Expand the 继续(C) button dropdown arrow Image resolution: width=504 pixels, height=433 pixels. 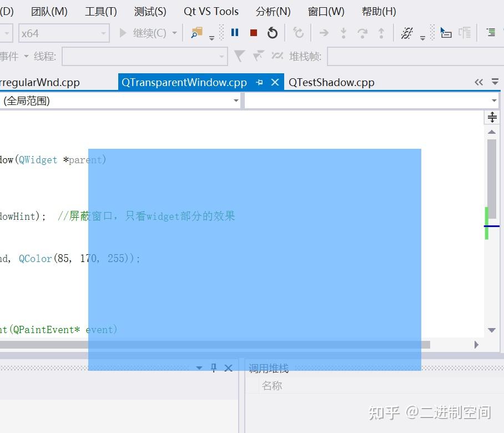174,33
